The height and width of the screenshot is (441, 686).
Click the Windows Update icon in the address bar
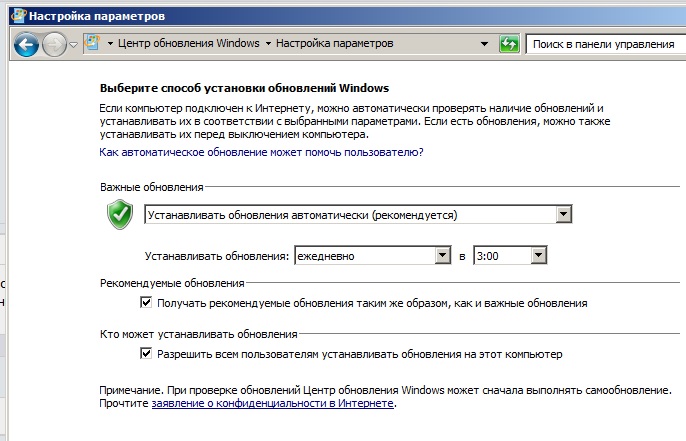click(x=92, y=43)
